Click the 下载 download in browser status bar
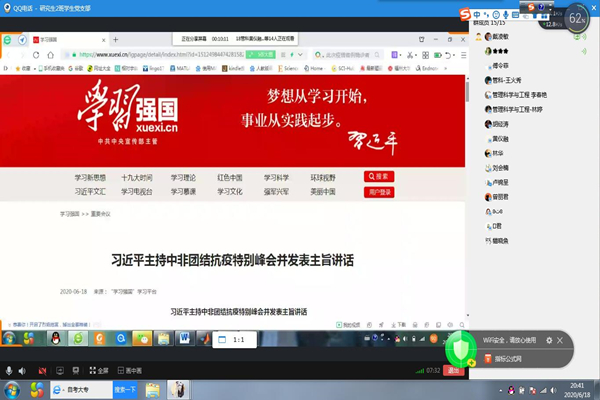 tap(398, 325)
